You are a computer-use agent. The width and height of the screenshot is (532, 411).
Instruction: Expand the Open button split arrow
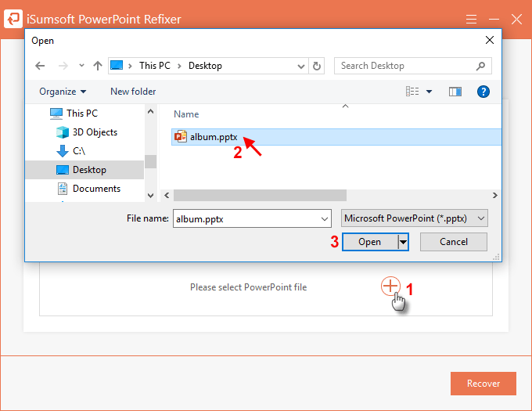point(403,242)
